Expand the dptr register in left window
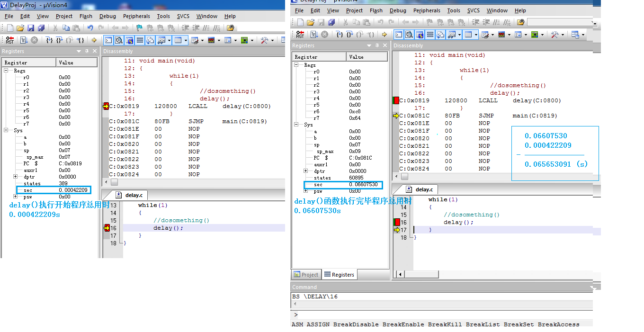 point(16,177)
